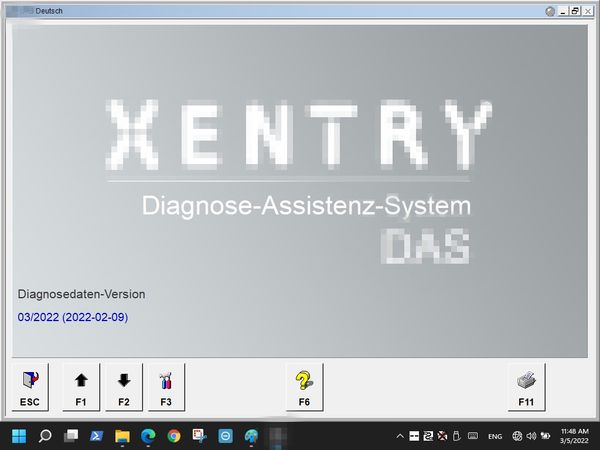This screenshot has width=600, height=450.
Task: Open Snipping Tool from the taskbar
Action: 200,436
